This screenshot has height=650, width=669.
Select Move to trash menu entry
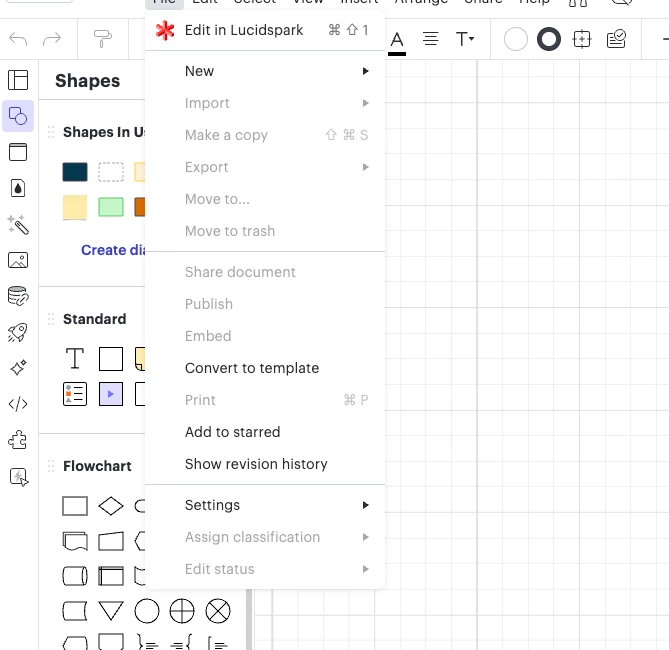tap(265, 231)
